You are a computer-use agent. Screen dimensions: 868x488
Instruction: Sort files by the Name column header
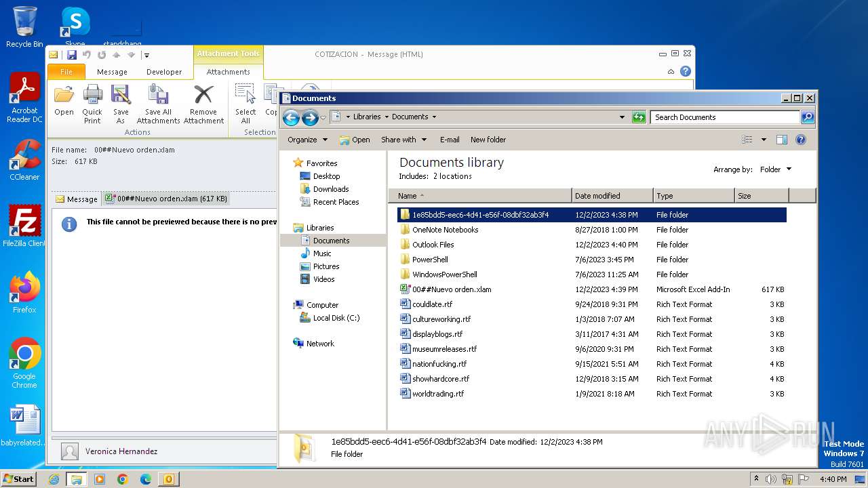[480, 196]
